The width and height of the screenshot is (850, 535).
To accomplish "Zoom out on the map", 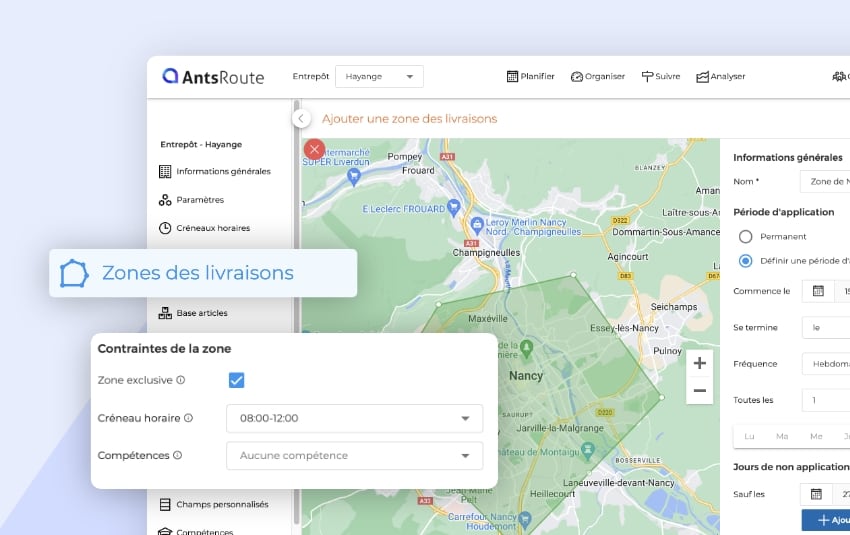I will (699, 390).
